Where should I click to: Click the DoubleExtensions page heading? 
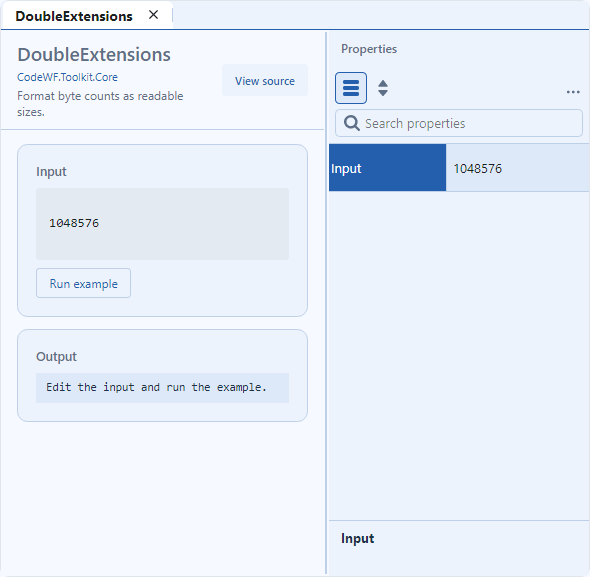point(94,55)
